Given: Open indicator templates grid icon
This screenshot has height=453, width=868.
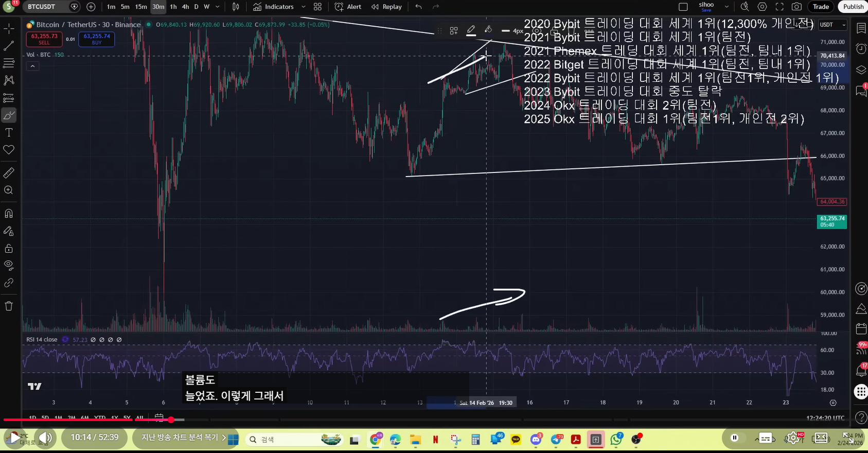Looking at the screenshot, I should pyautogui.click(x=317, y=7).
